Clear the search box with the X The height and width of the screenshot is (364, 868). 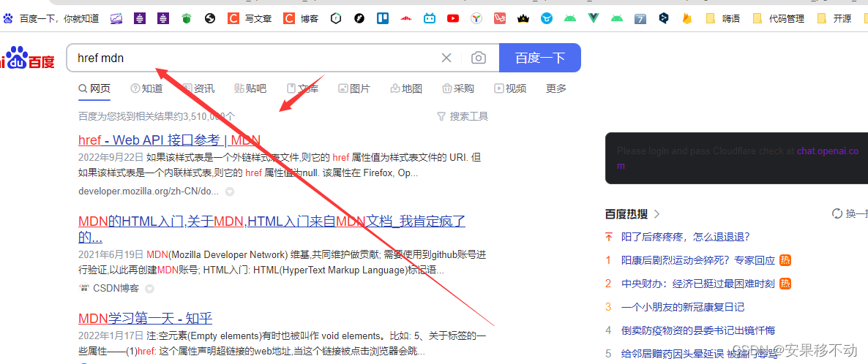click(x=446, y=58)
